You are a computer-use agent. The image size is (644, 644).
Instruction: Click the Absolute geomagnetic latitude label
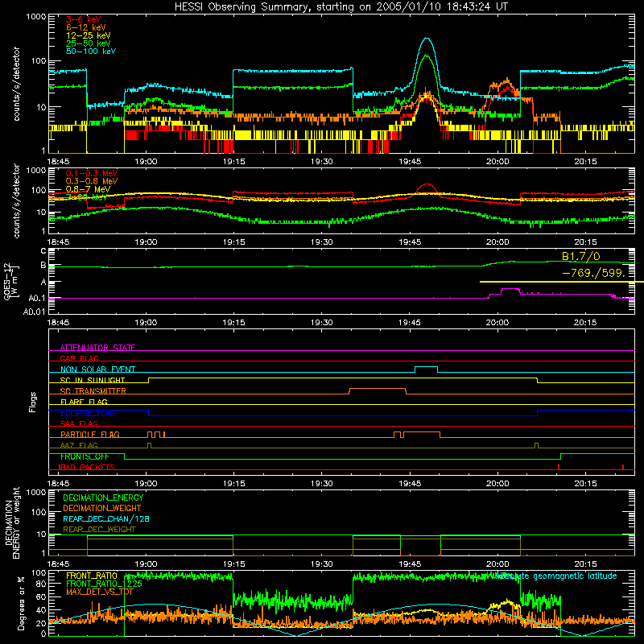555,576
